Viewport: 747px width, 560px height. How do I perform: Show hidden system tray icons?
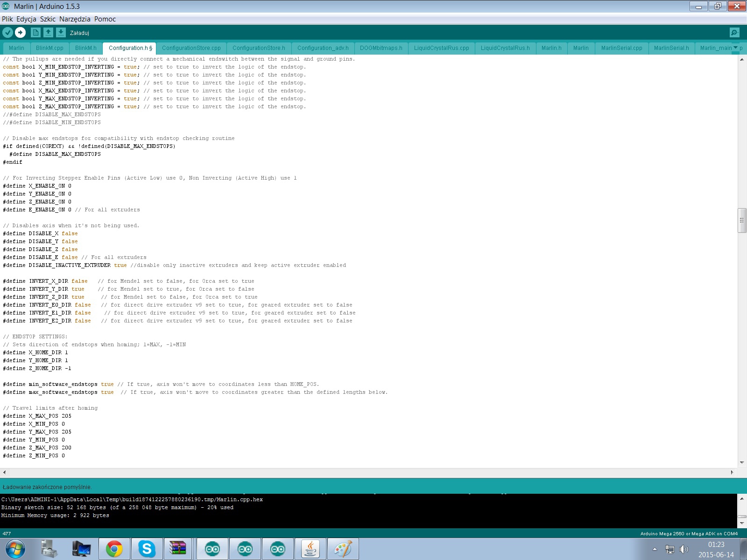(655, 549)
